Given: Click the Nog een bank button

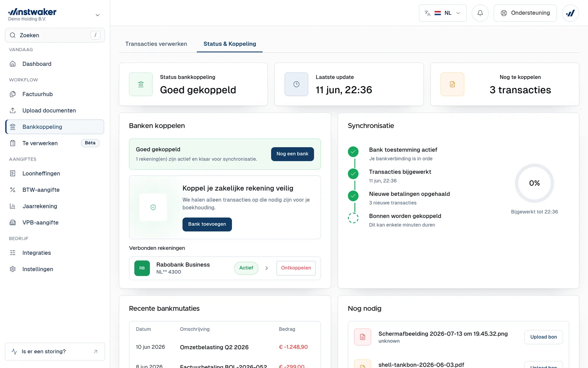Looking at the screenshot, I should click(x=293, y=154).
